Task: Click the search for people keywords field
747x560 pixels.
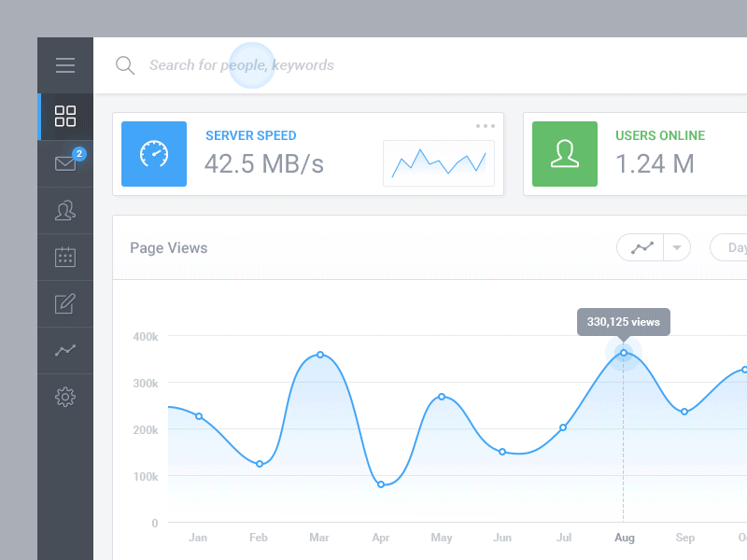Action: pos(243,65)
